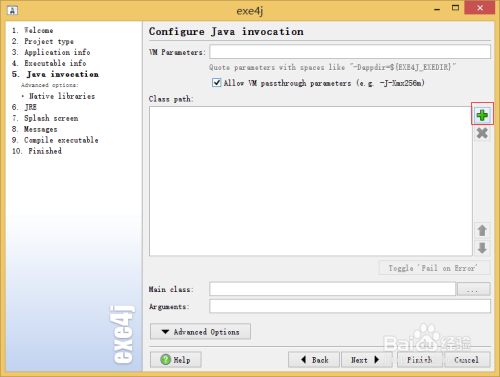Move class path entry up
Viewport: 500px width, 377px height.
(482, 230)
